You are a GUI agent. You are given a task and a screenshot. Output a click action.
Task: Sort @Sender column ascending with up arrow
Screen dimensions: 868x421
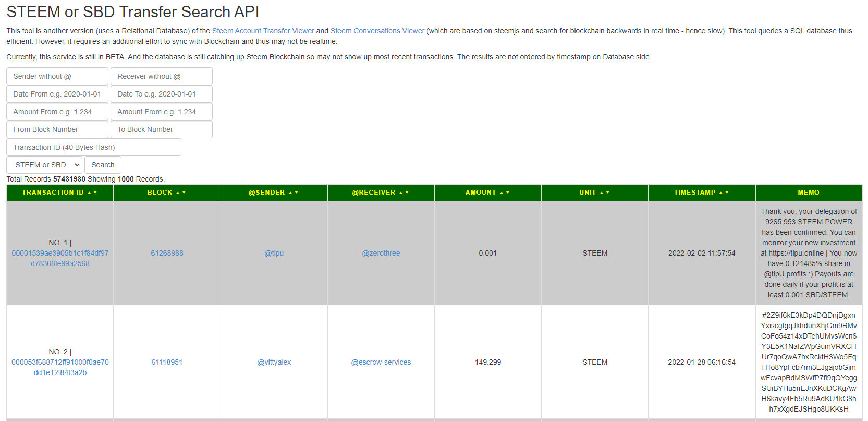pyautogui.click(x=290, y=193)
